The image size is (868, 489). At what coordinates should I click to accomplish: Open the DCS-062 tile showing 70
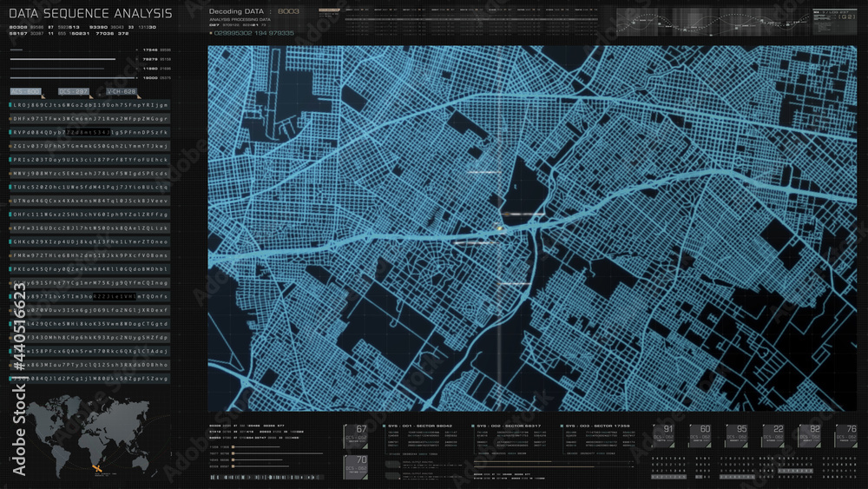[x=355, y=466]
